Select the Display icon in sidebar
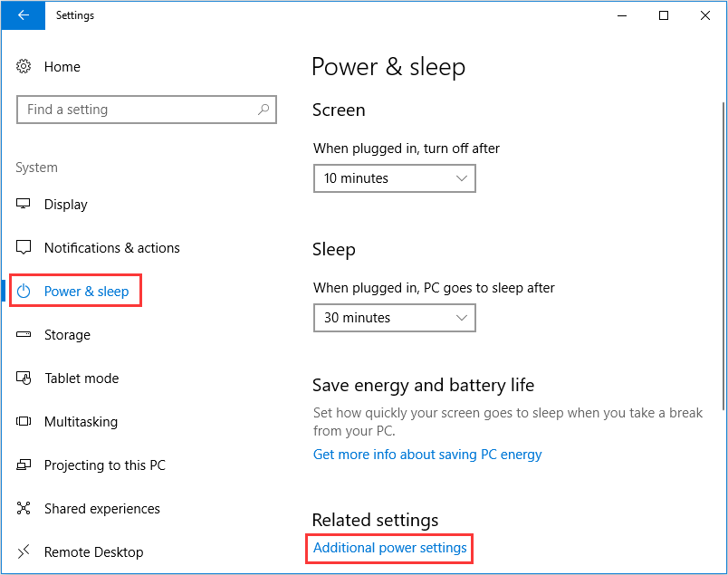The height and width of the screenshot is (575, 728). (x=25, y=205)
